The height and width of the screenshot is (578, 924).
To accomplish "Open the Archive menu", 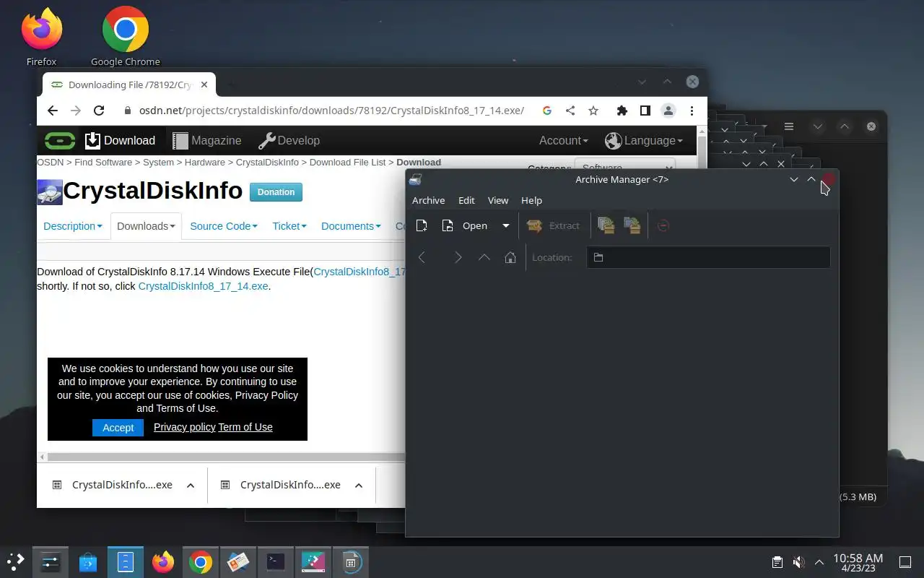I will (428, 200).
